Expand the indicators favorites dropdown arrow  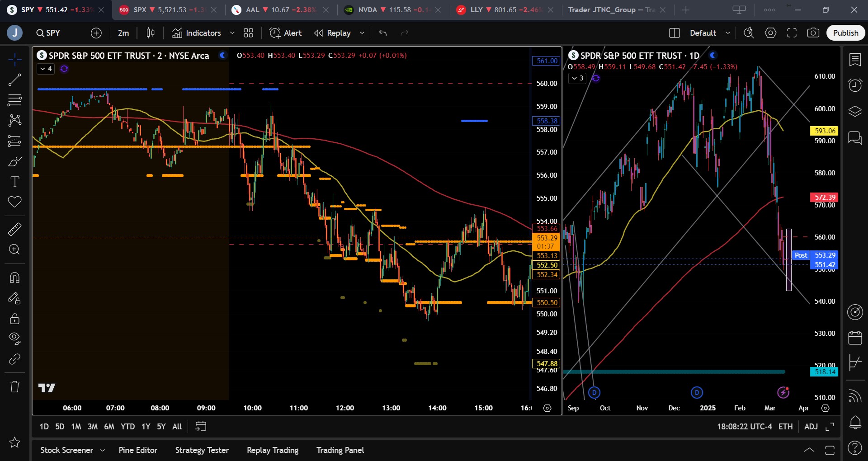232,33
